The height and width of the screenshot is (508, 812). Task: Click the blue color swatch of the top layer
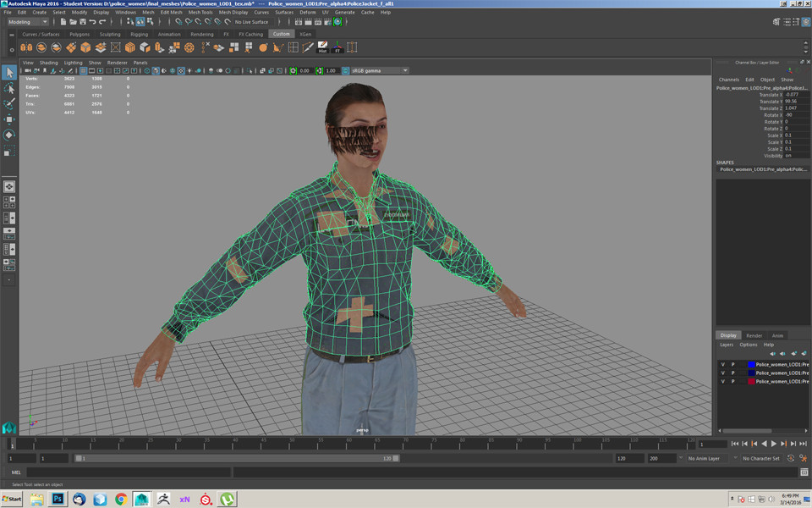(753, 365)
